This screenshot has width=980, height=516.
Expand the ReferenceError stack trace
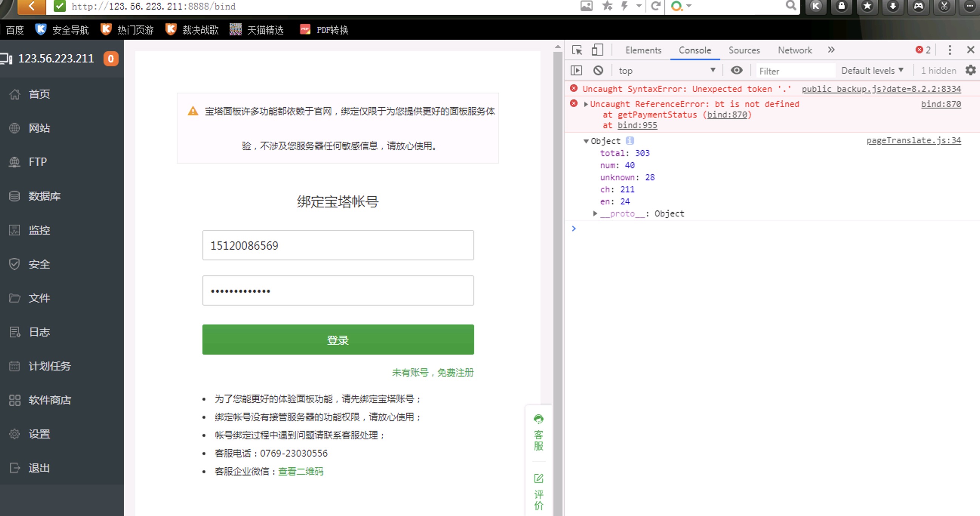click(x=586, y=104)
